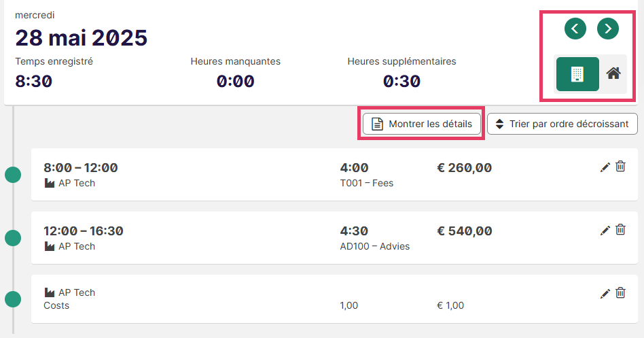Open the T001 – Fees time entry card

[x=334, y=175]
